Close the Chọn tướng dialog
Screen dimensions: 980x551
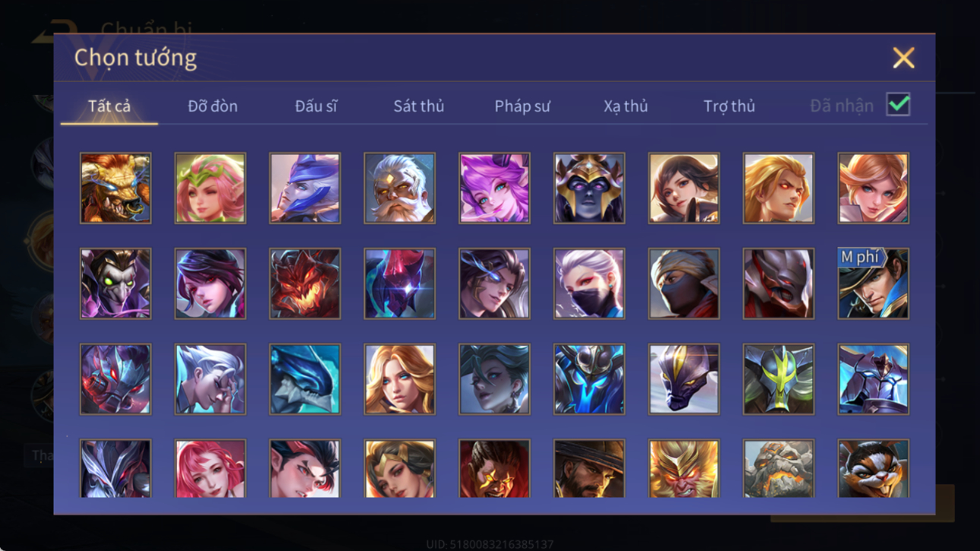point(903,58)
